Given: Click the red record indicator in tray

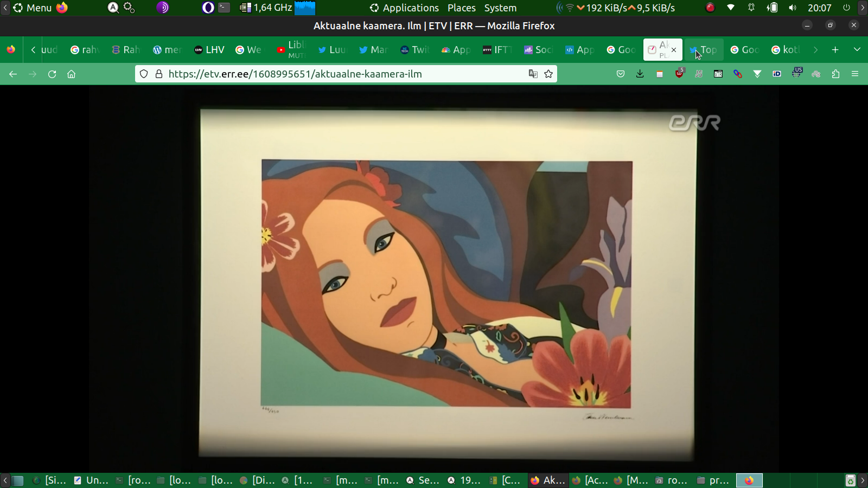Looking at the screenshot, I should (x=710, y=8).
